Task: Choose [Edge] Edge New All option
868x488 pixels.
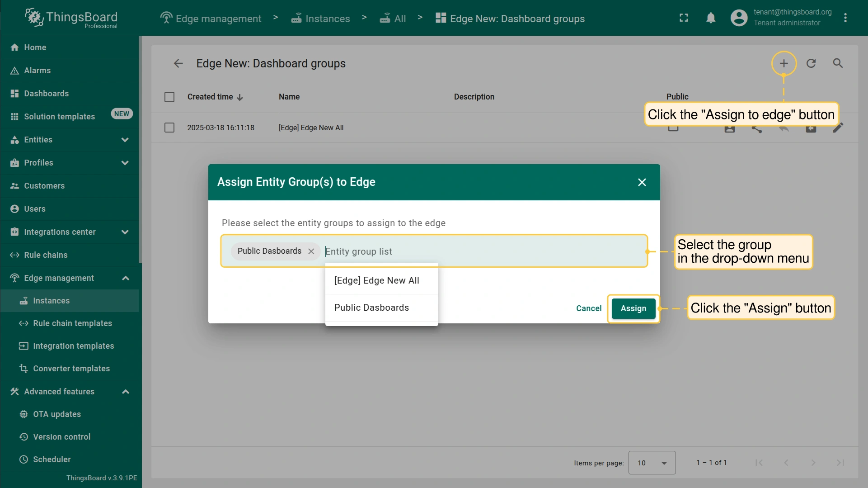Action: point(377,280)
